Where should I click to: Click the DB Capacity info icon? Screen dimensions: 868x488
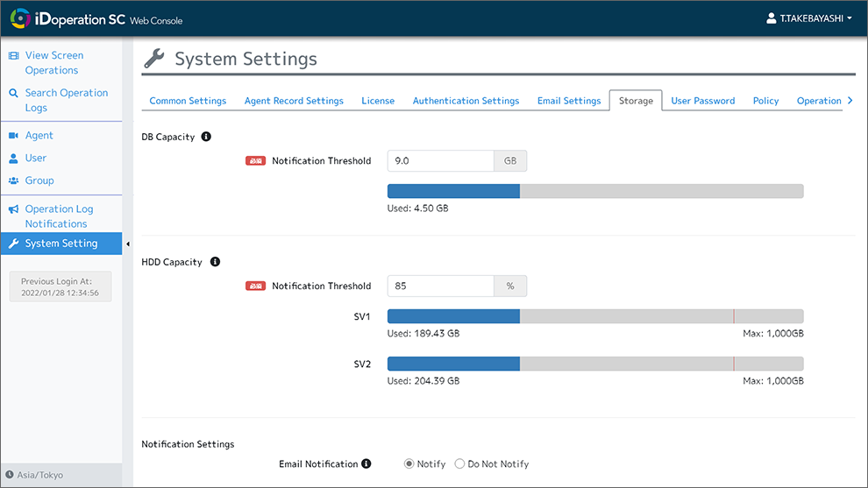click(x=206, y=137)
